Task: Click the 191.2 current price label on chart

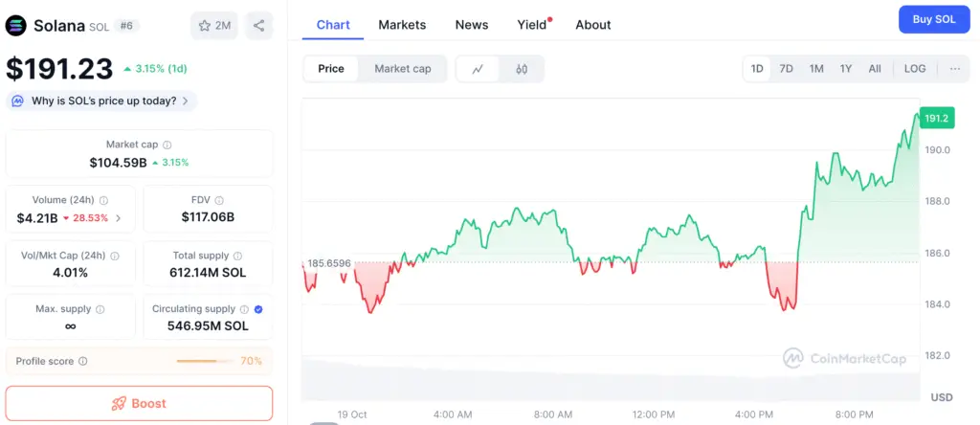Action: point(936,119)
